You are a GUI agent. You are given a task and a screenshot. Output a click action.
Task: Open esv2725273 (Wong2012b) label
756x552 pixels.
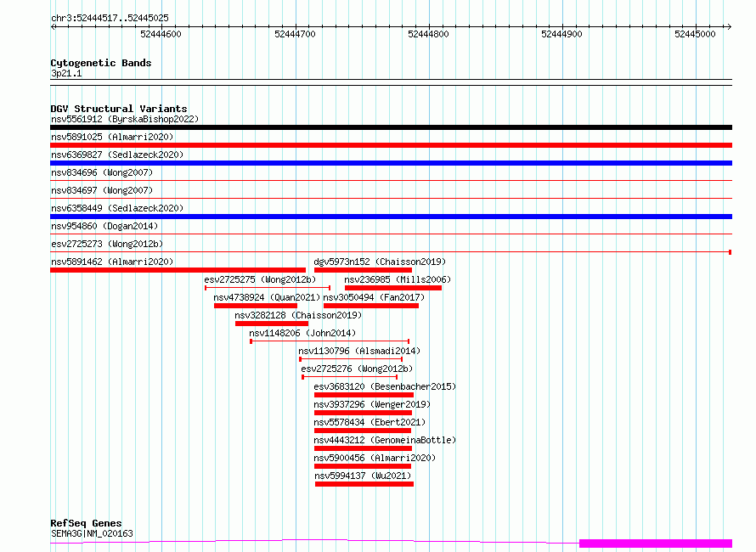tap(107, 244)
